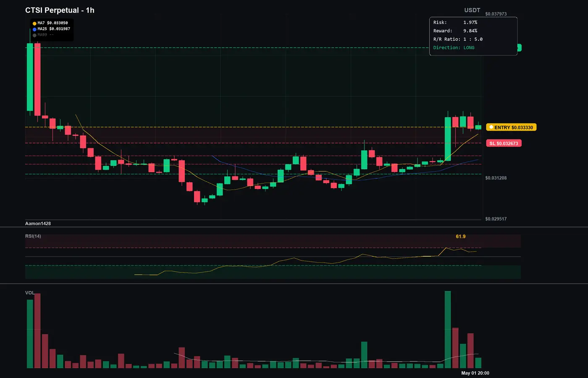Viewport: 588px width, 378px height.
Task: Click the blue MA25 legend dot
Action: point(34,29)
